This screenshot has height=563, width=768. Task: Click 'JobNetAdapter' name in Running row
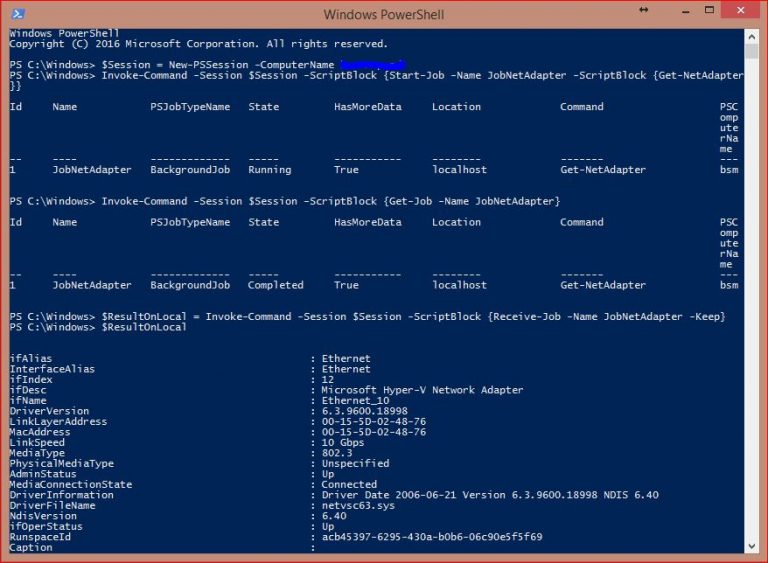point(92,170)
